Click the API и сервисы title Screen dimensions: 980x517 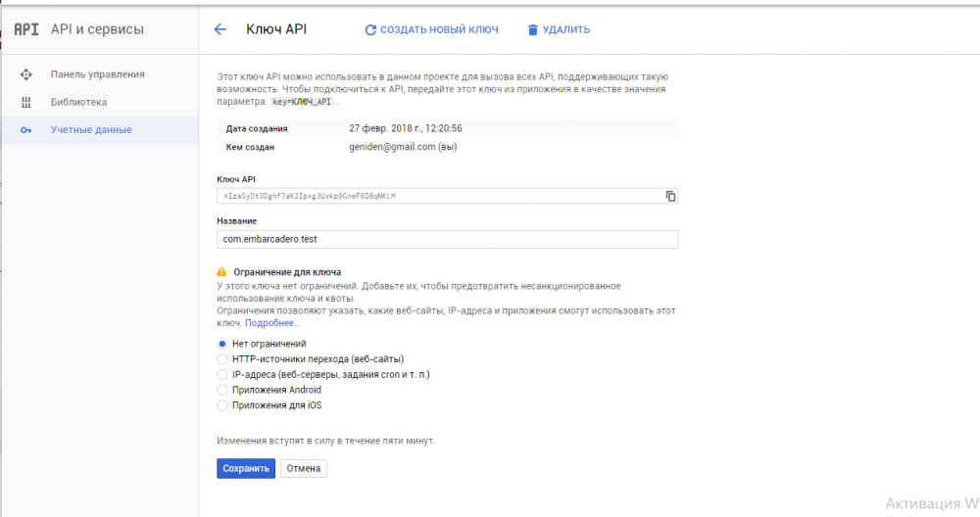click(x=97, y=29)
